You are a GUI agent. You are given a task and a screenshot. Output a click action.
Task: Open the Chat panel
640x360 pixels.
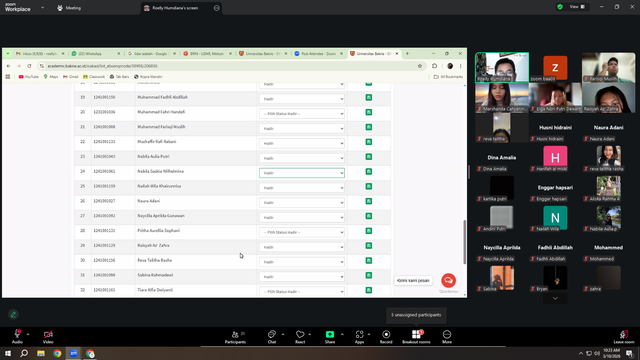[x=272, y=337]
